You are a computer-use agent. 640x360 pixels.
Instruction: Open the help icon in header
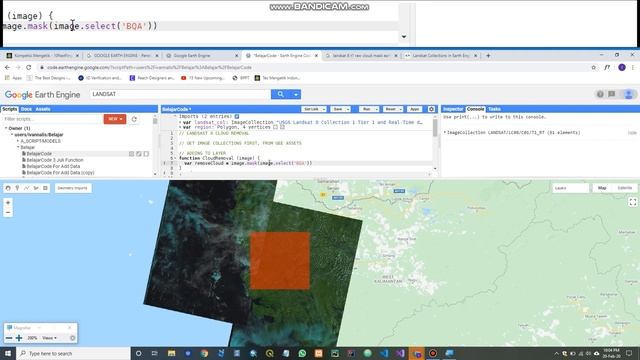coord(600,94)
